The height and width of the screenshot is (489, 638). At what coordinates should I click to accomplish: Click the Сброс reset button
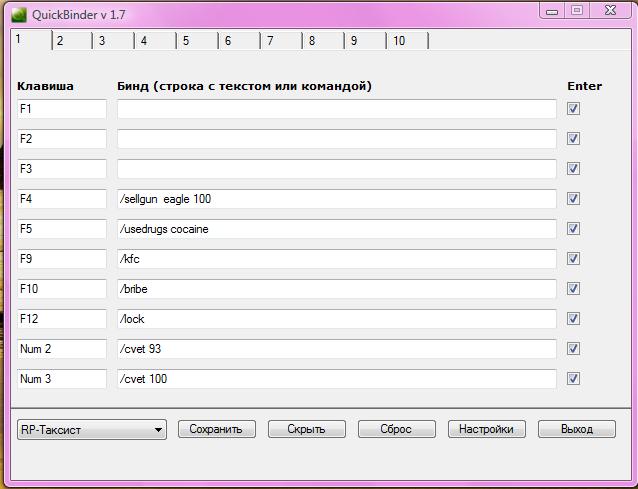pos(397,429)
